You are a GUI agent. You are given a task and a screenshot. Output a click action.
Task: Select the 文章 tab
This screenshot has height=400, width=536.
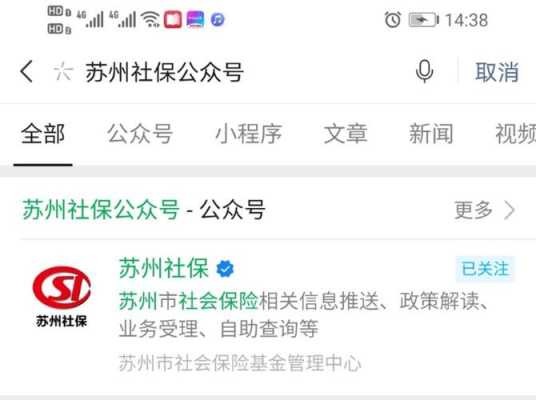coord(346,134)
